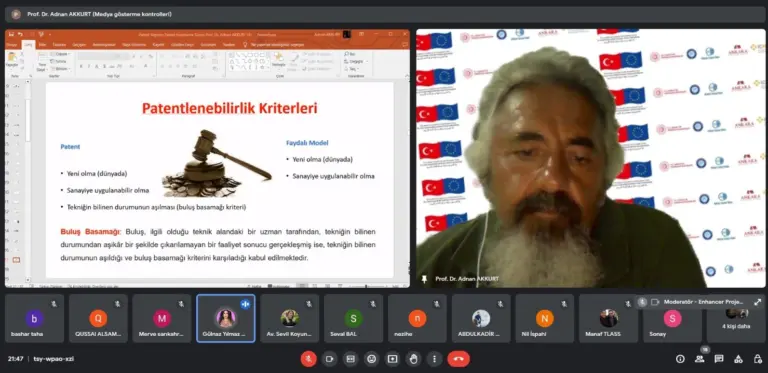Send an emoji reaction
The image size is (768, 373).
click(371, 359)
